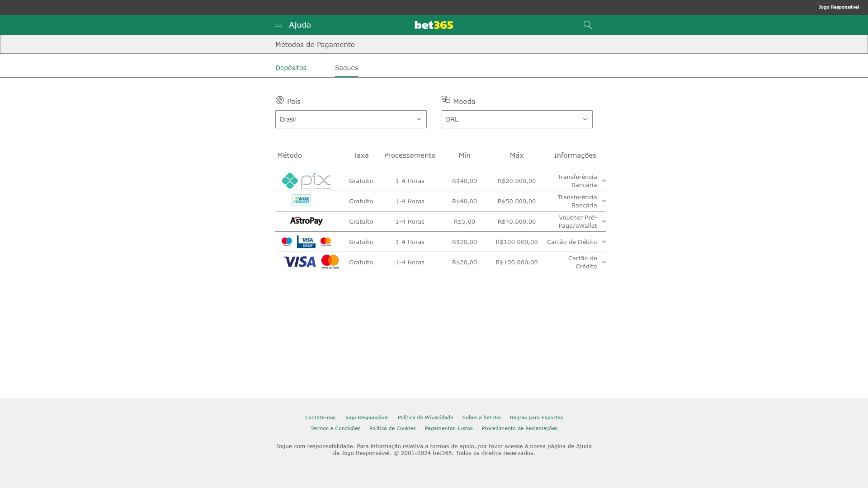Click the R$40.000,00 AstroPay maximum
The height and width of the screenshot is (488, 868).
tap(517, 221)
